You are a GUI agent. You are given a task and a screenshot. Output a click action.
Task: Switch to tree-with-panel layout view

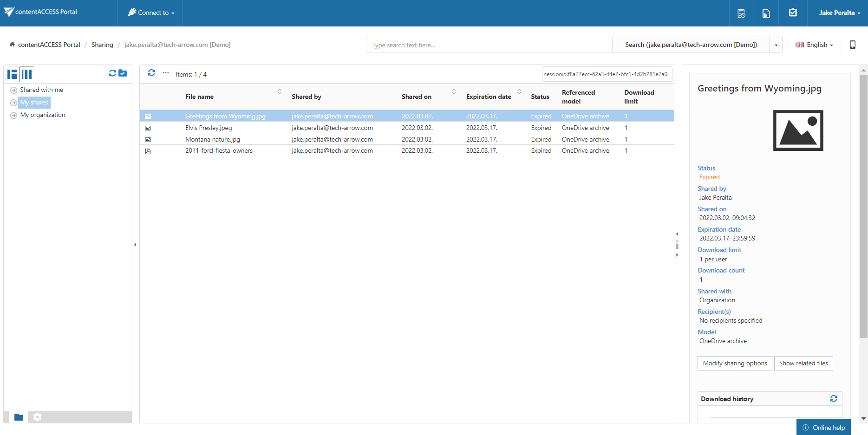point(12,74)
